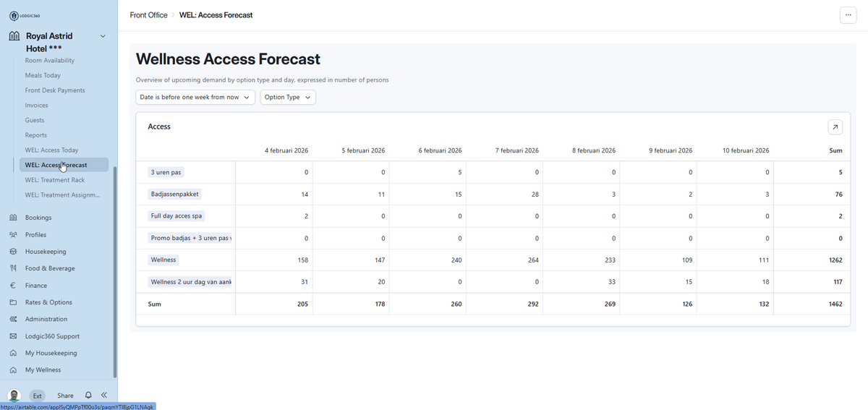Click the Wellness row label
The image size is (868, 410).
tap(163, 260)
